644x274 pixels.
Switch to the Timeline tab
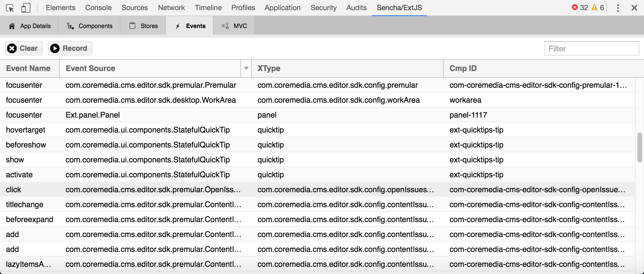click(x=208, y=8)
